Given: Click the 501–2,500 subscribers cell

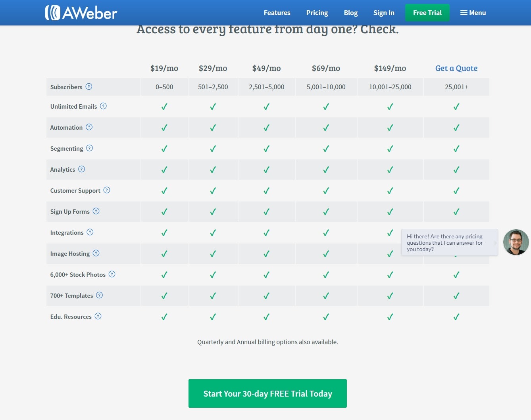Looking at the screenshot, I should coord(213,87).
